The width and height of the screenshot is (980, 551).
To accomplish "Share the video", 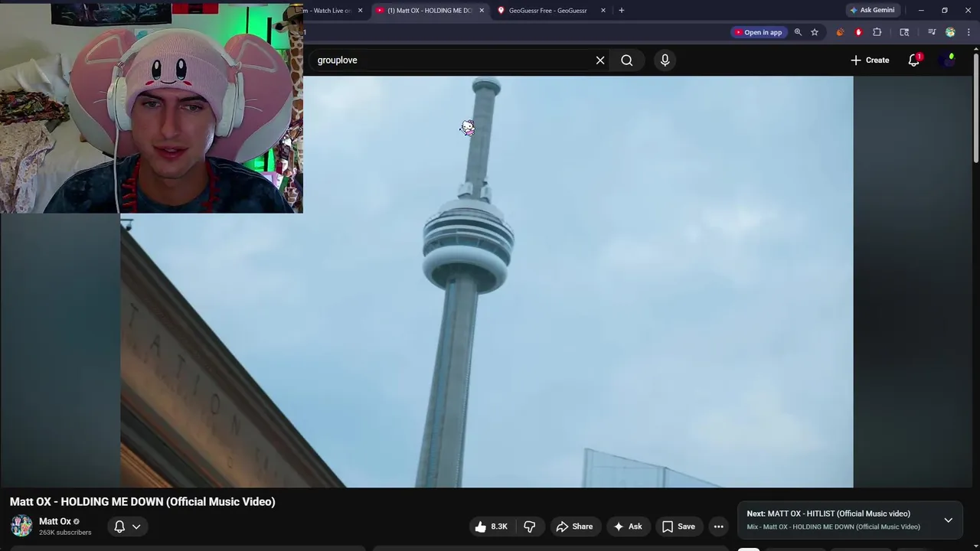I will pos(574,527).
